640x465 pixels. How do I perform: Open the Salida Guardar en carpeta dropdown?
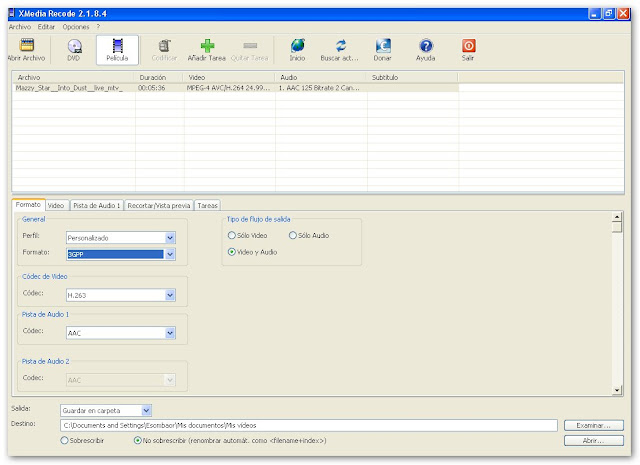pyautogui.click(x=147, y=410)
